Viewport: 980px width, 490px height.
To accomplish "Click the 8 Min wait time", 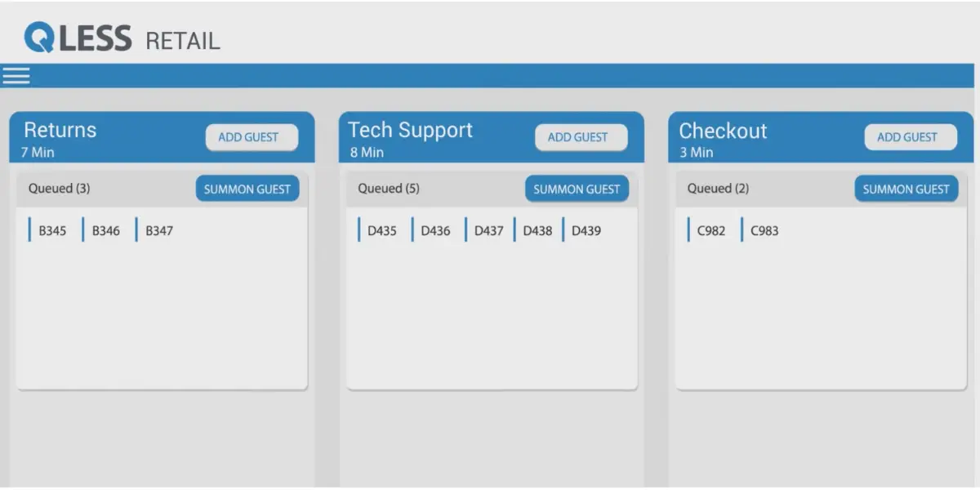I will [x=367, y=153].
